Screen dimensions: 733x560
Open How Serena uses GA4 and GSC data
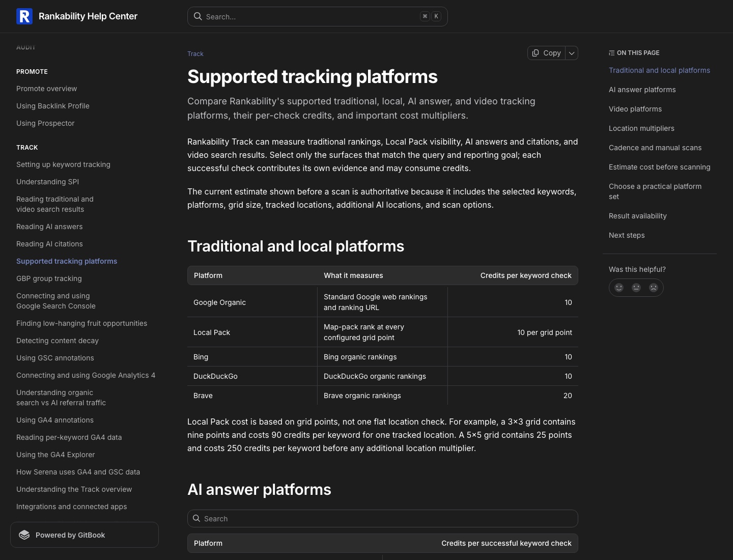click(78, 472)
